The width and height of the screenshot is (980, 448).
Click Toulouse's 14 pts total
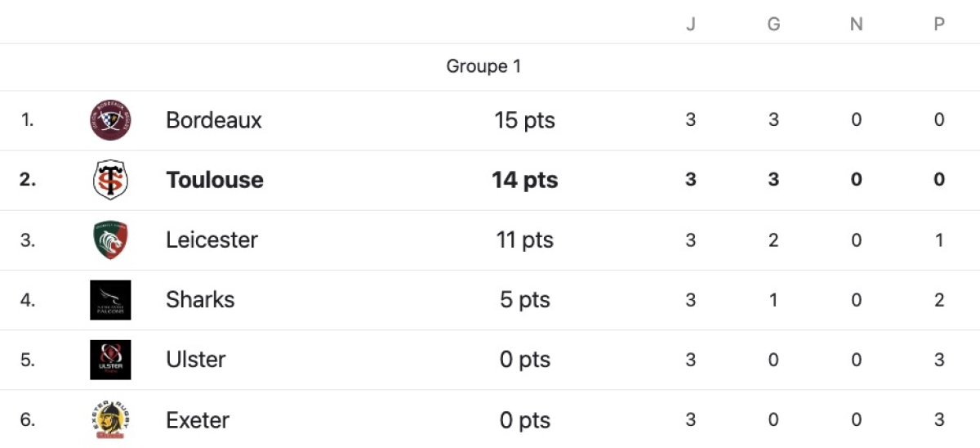(524, 180)
